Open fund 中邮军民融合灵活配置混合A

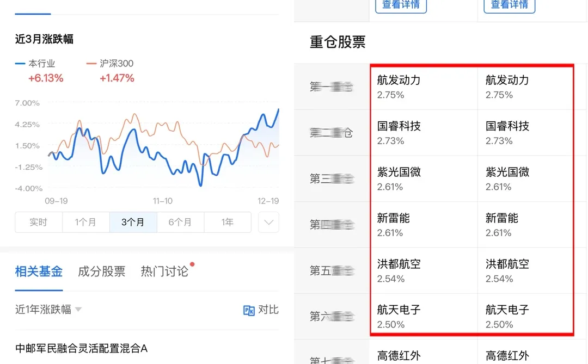coord(80,349)
